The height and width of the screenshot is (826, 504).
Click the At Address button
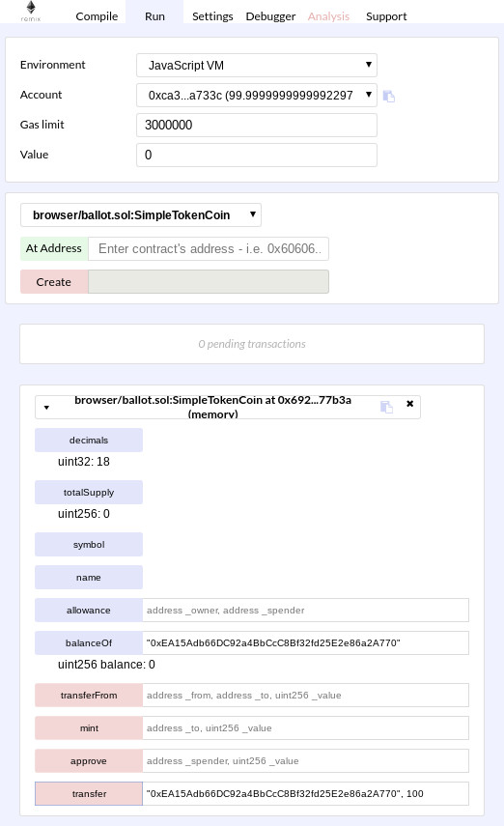click(x=54, y=248)
